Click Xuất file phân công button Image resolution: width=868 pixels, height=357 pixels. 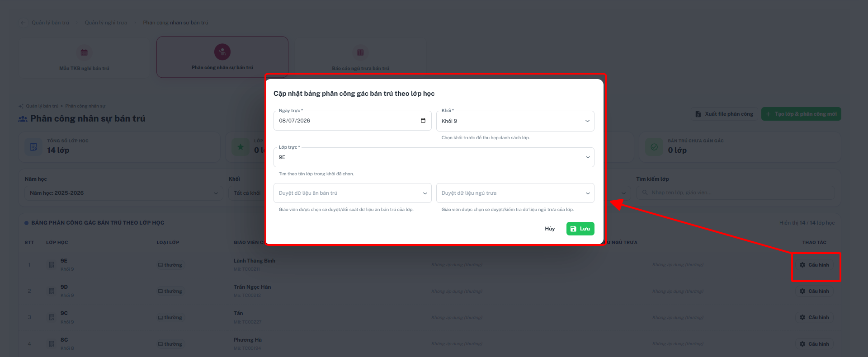724,114
